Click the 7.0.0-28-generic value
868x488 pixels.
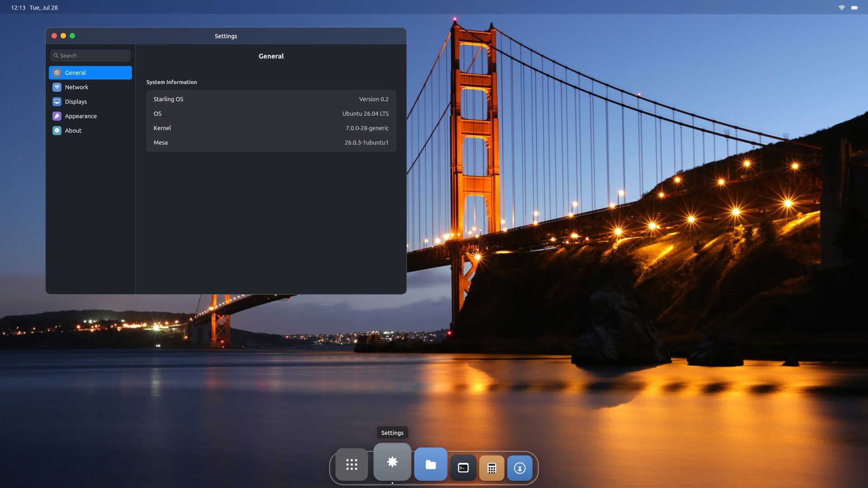click(x=367, y=128)
